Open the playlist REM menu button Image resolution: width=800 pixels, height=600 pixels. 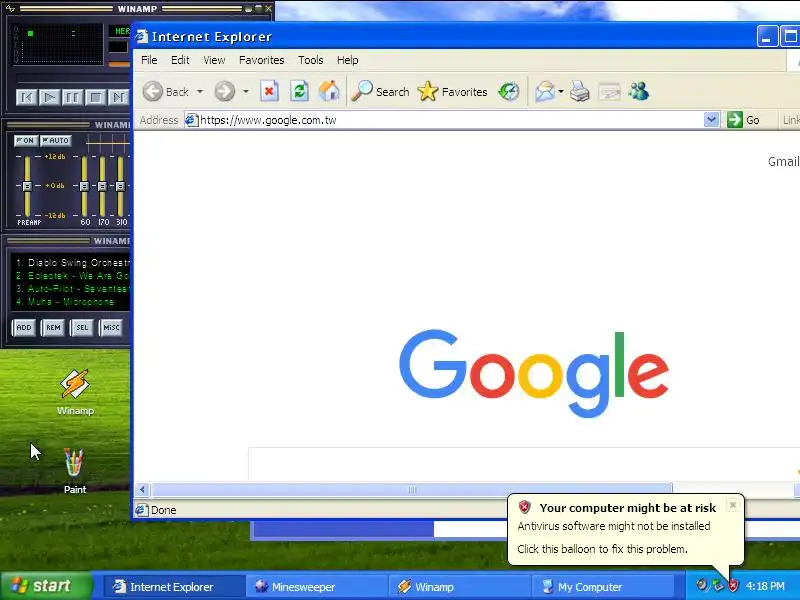53,328
